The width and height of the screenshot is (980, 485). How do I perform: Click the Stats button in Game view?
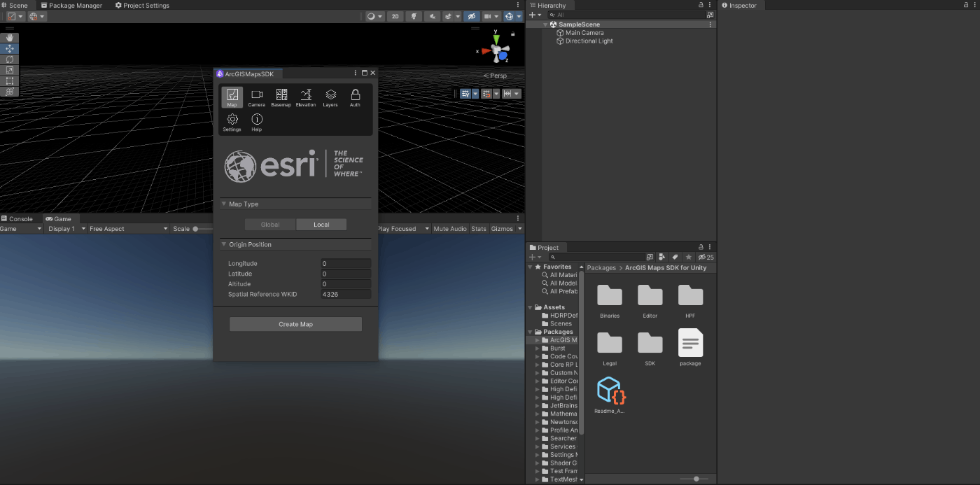click(479, 229)
